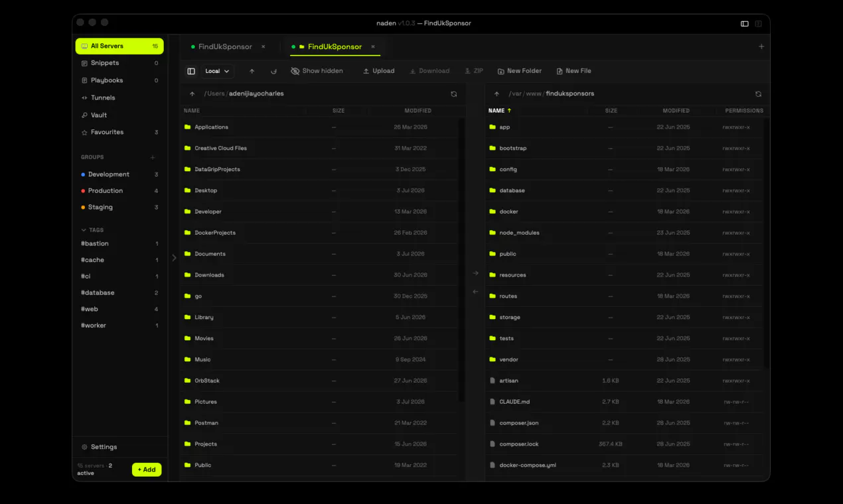Refresh the remote file pane
This screenshot has width=843, height=504.
click(x=758, y=94)
